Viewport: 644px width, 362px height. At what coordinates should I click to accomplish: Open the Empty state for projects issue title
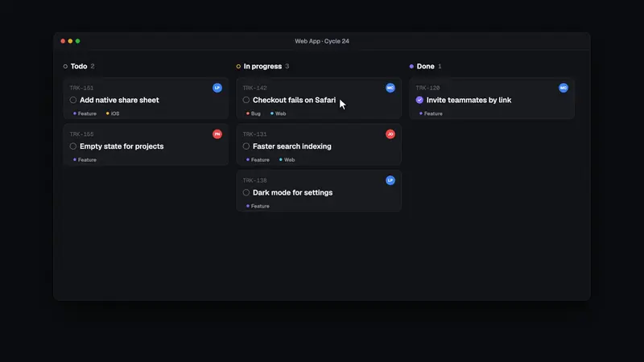coord(122,146)
